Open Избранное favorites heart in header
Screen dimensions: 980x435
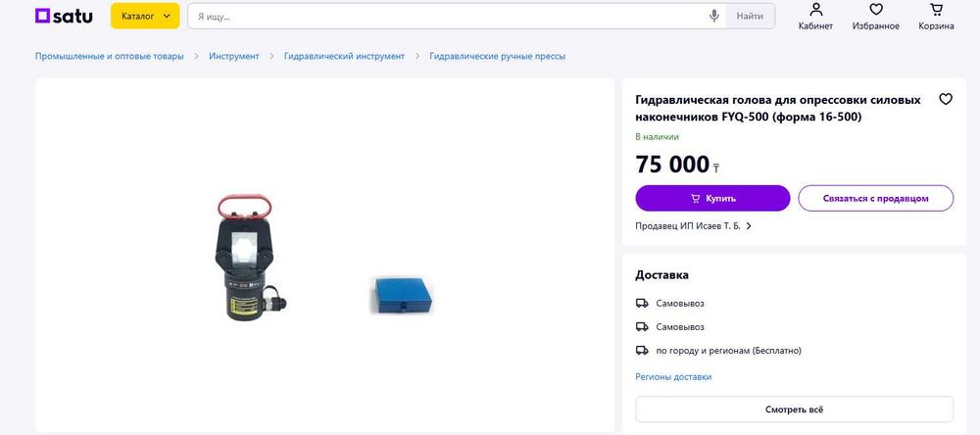pos(875,17)
